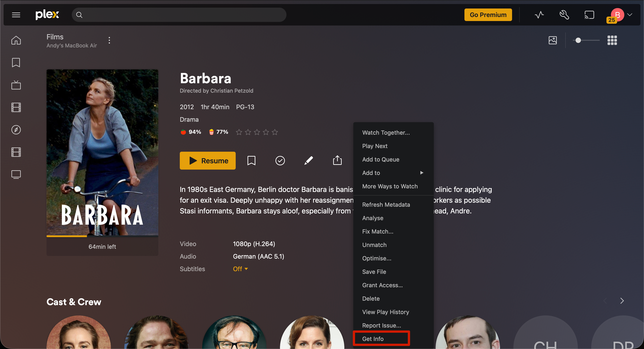Rate Barbara one star

pyautogui.click(x=239, y=132)
